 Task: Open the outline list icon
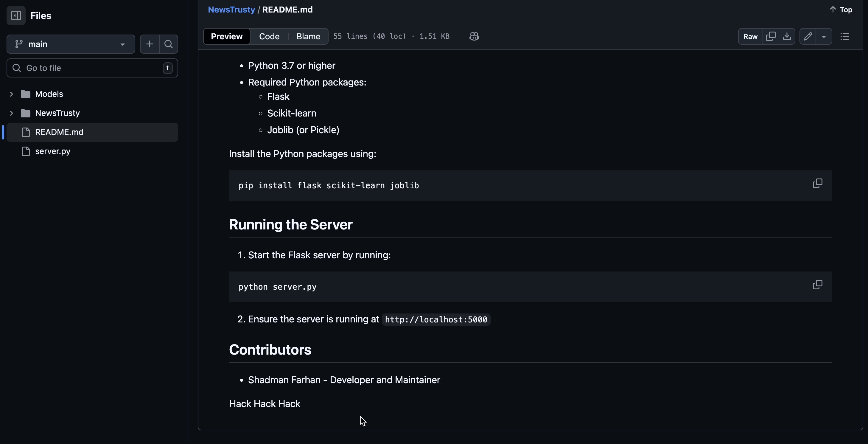845,36
